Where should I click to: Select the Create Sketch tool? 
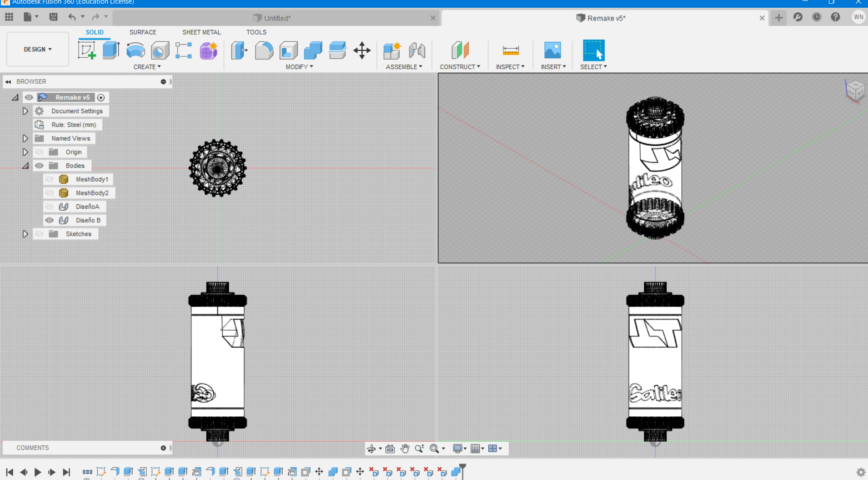pos(86,50)
